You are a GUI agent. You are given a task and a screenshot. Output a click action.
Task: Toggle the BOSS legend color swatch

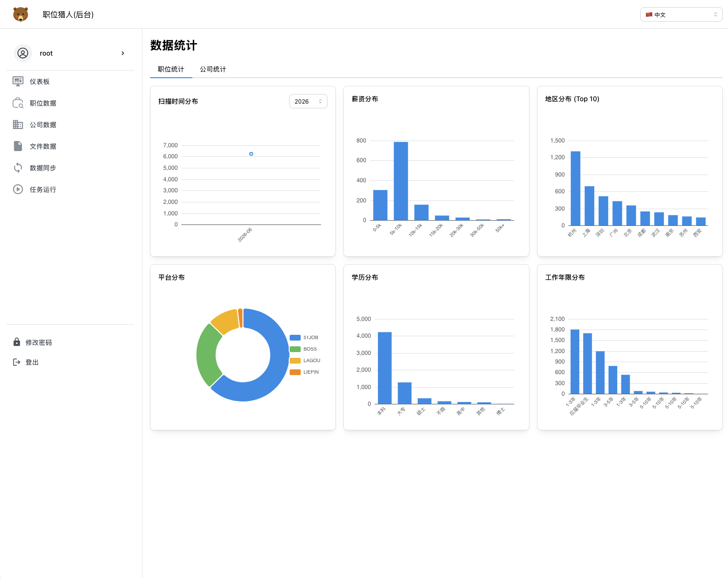(295, 349)
